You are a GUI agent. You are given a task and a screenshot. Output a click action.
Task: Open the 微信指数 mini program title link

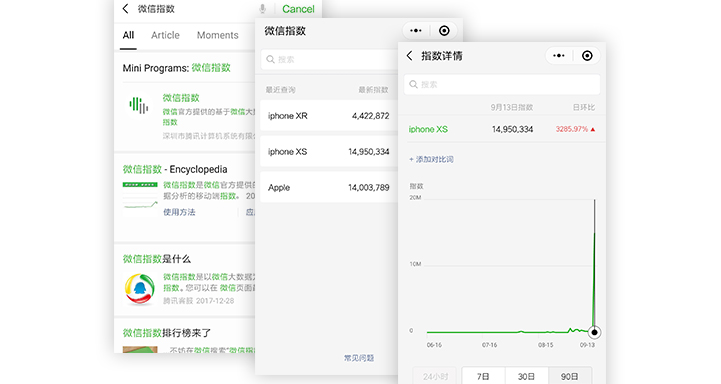coord(181,98)
